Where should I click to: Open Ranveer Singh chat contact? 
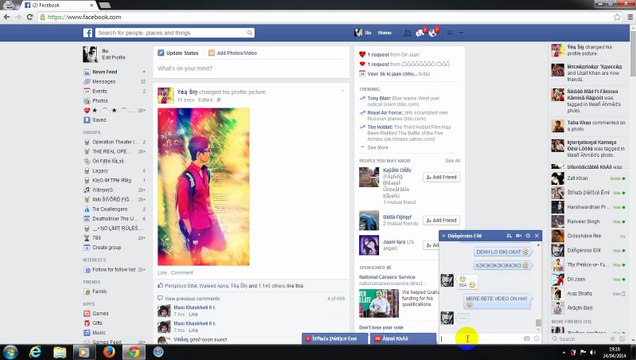[x=588, y=221]
